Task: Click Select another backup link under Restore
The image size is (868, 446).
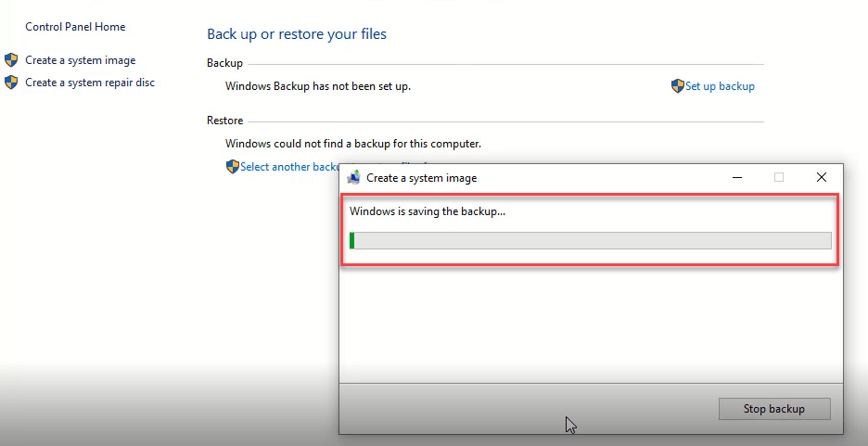Action: click(289, 167)
